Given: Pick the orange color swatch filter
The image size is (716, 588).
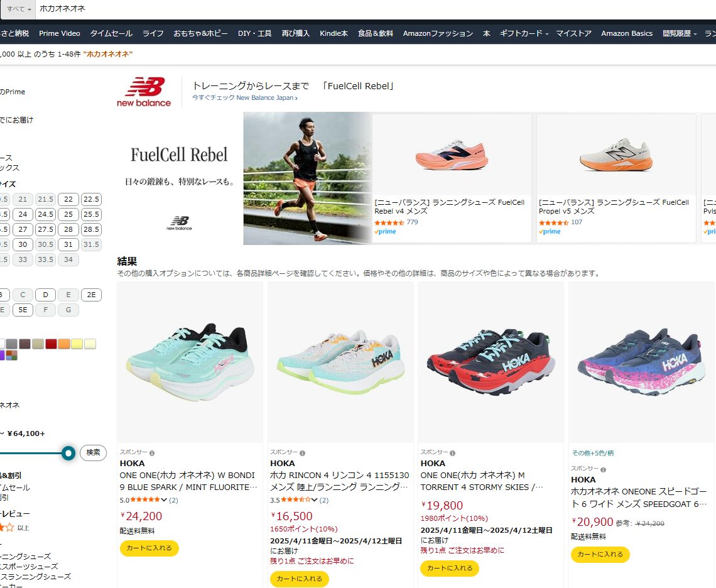Looking at the screenshot, I should click(x=64, y=344).
